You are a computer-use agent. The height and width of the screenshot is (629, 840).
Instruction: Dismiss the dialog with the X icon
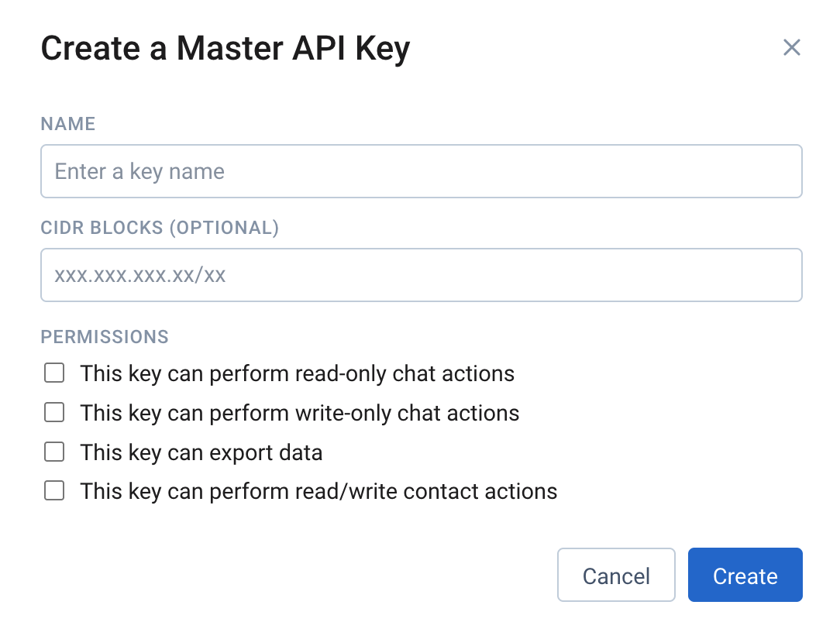(x=791, y=48)
